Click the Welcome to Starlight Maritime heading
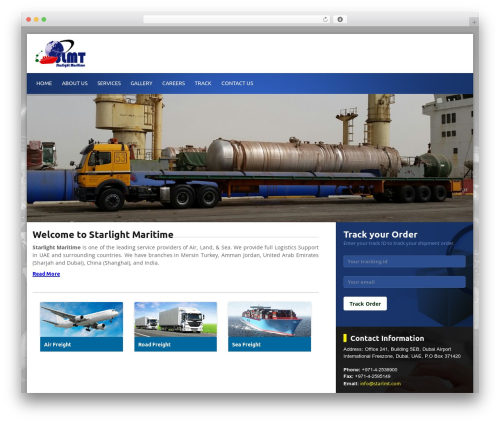The image size is (500, 423). (103, 235)
